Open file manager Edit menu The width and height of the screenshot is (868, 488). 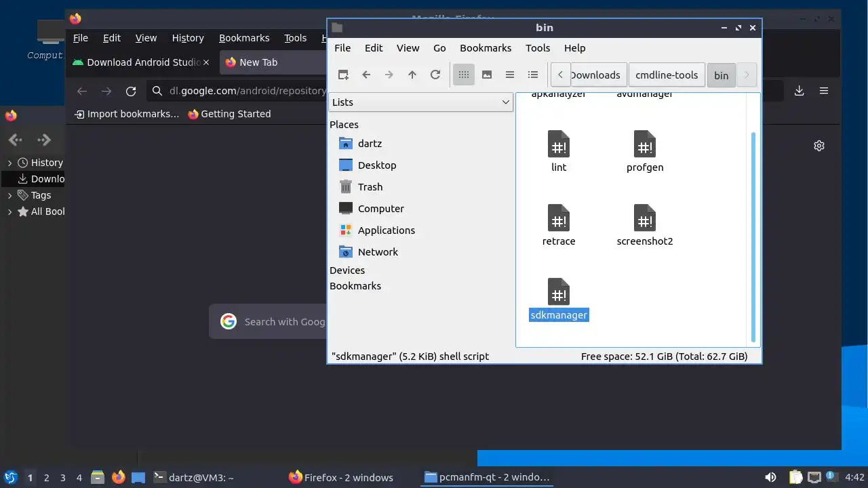(374, 48)
